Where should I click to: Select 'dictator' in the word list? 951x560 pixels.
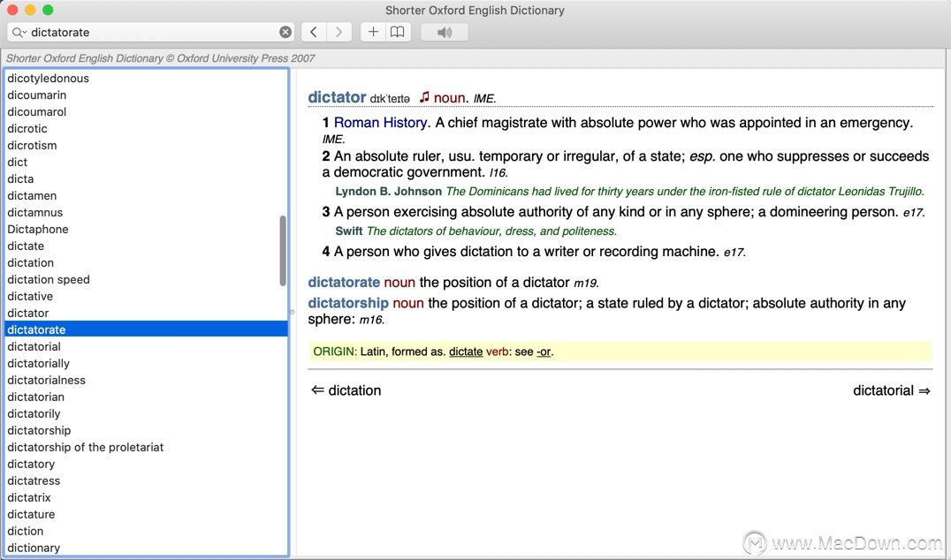click(x=146, y=314)
